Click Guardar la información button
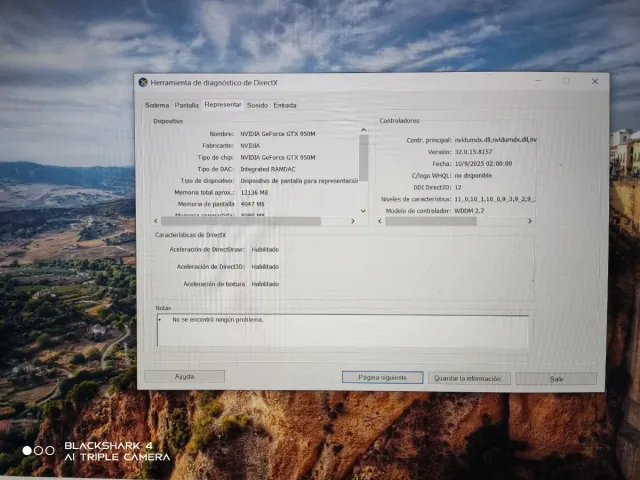 tap(469, 379)
